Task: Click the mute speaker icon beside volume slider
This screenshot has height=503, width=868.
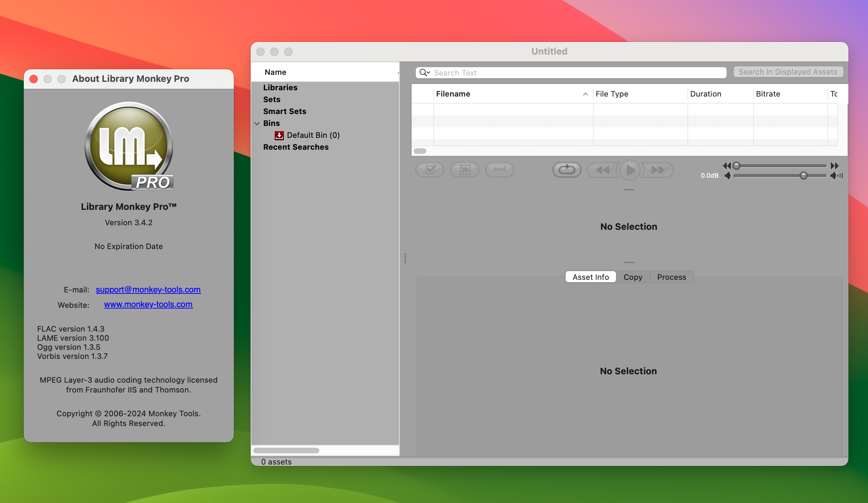Action: (x=728, y=176)
